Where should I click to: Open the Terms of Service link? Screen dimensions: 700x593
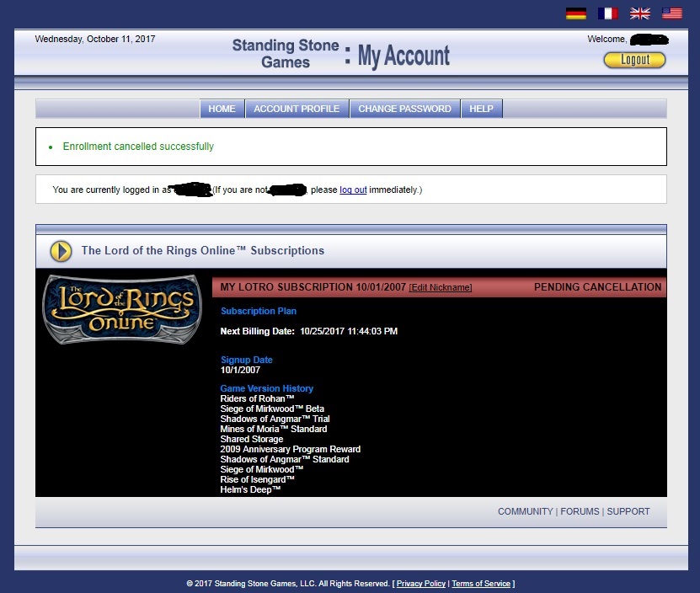coord(481,584)
